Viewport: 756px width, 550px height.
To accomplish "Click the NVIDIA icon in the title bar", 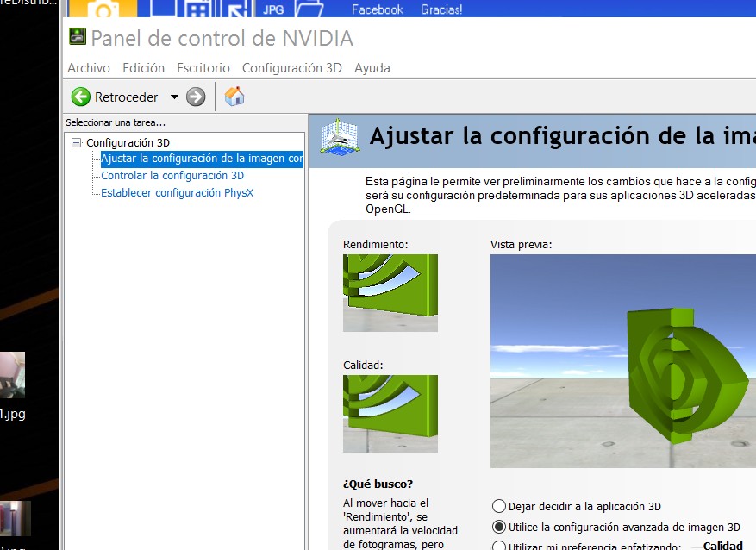I will (x=78, y=38).
